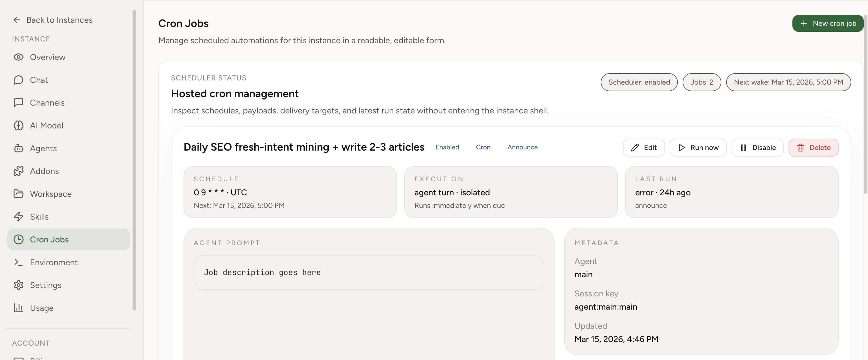Open the Workspace folder icon
The height and width of the screenshot is (360, 868).
pyautogui.click(x=19, y=194)
